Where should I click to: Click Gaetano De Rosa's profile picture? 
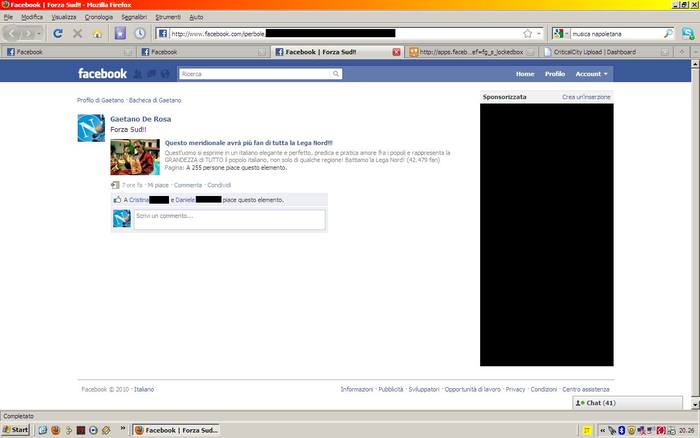(91, 128)
